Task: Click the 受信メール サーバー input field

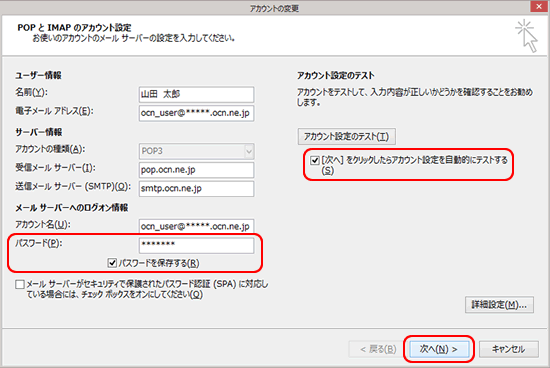Action: pos(196,170)
